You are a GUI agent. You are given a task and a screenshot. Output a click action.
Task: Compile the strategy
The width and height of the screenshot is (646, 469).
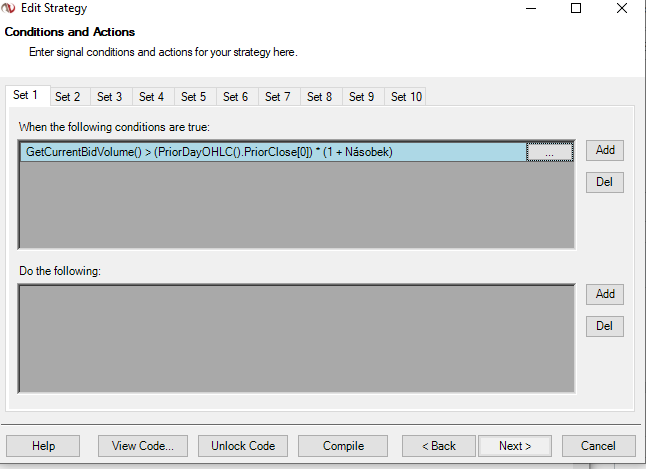(x=343, y=446)
